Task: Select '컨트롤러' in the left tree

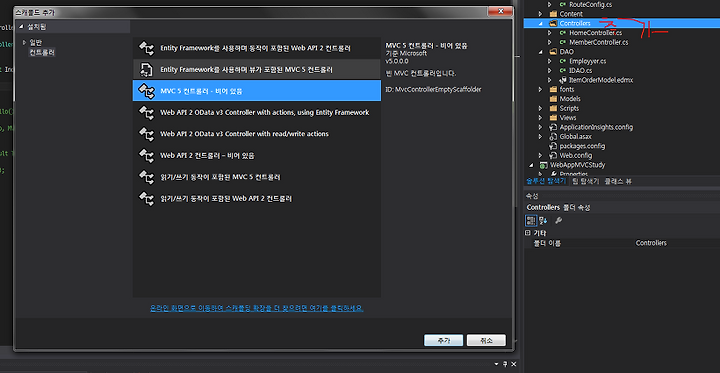Action: pyautogui.click(x=42, y=52)
